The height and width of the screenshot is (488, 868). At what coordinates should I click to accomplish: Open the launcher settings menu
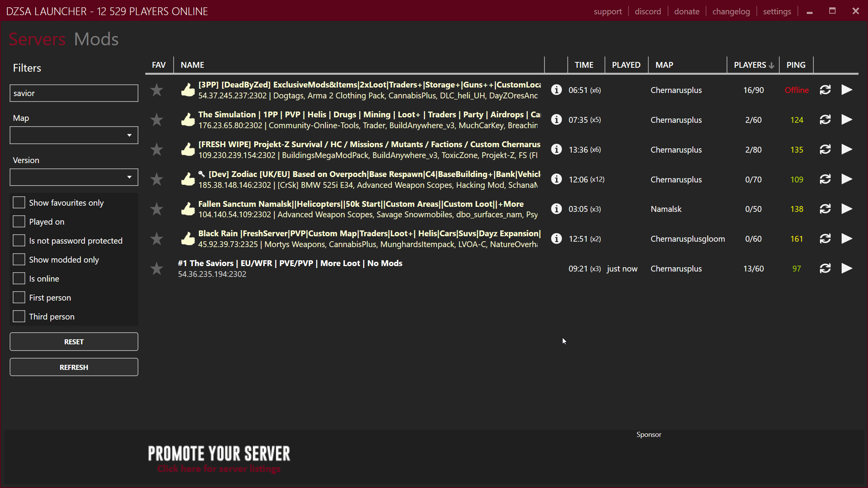(x=777, y=11)
